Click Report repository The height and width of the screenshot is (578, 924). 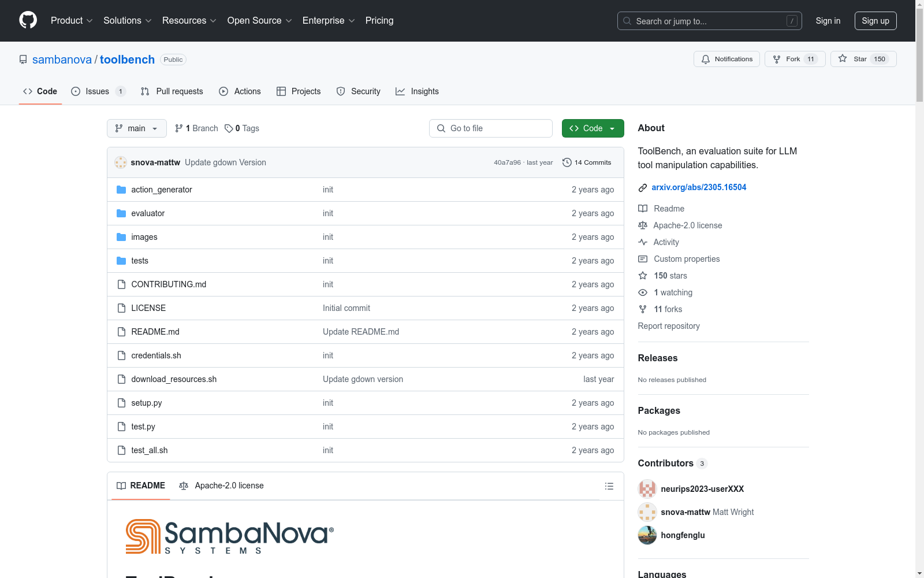[669, 326]
